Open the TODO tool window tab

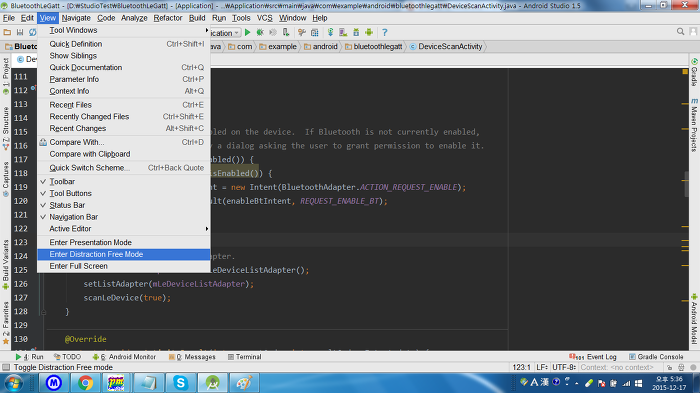point(67,357)
